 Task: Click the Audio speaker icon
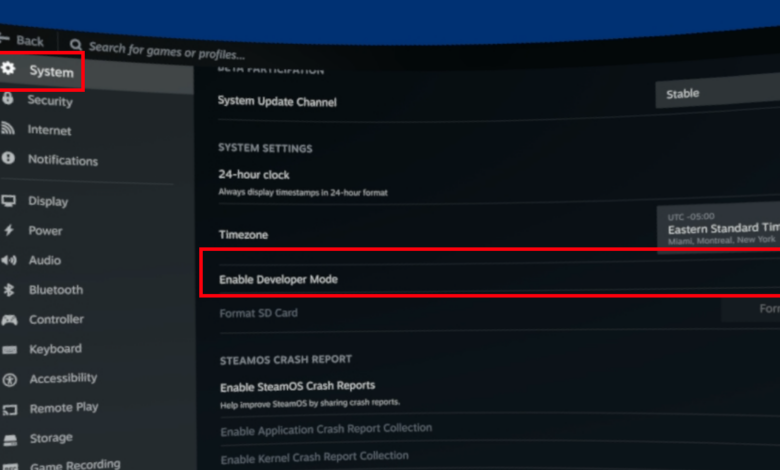pos(8,260)
